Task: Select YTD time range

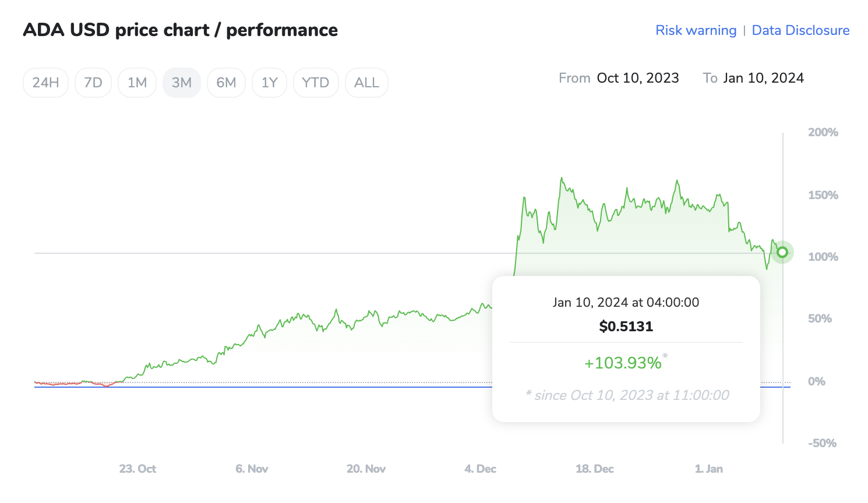Action: click(x=316, y=83)
